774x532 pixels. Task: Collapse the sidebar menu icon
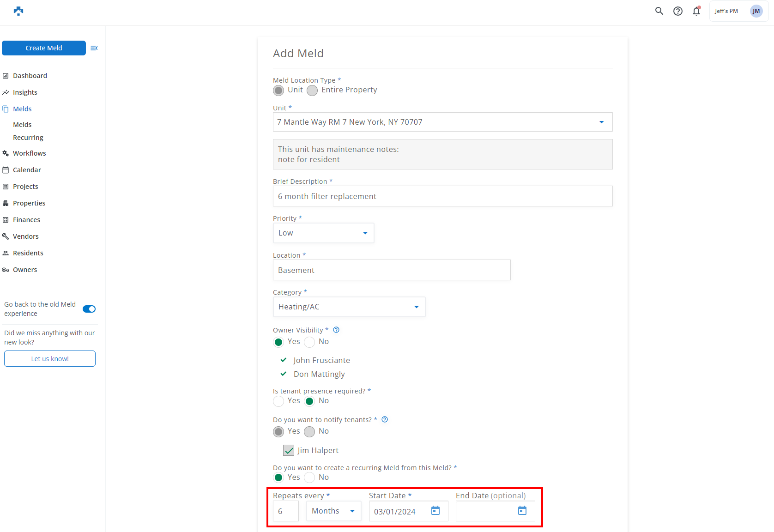pyautogui.click(x=94, y=48)
